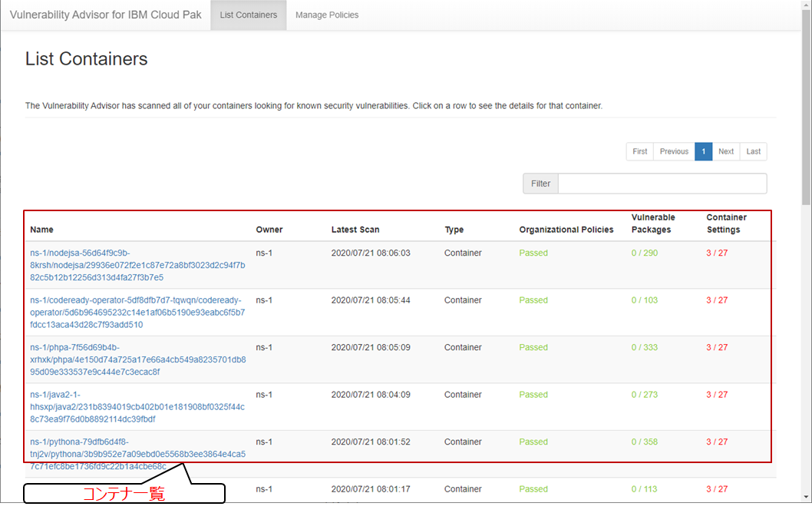Screen dimensions: 812x513
Task: Select scan time 2020/07/21 08:01:17
Action: tap(371, 488)
